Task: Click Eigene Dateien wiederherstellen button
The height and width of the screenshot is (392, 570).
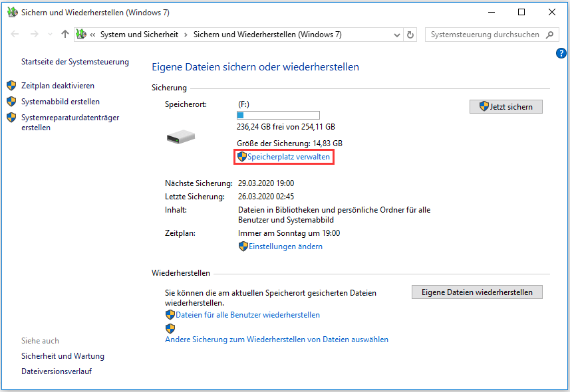Action: [477, 292]
